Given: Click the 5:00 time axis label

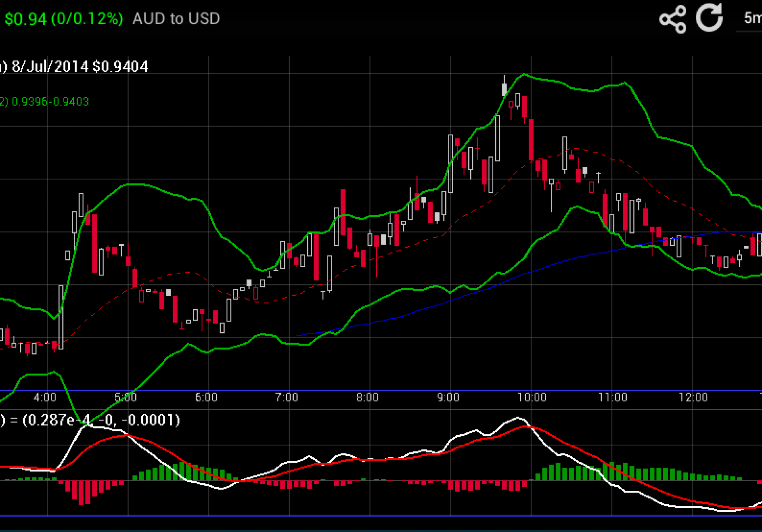Looking at the screenshot, I should pos(125,397).
